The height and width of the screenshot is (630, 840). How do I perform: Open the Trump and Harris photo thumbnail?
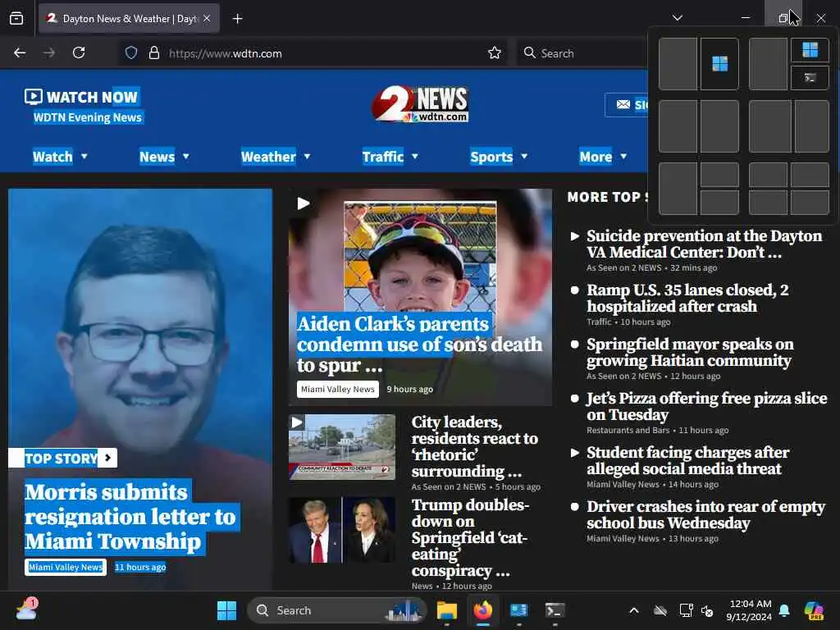click(342, 531)
